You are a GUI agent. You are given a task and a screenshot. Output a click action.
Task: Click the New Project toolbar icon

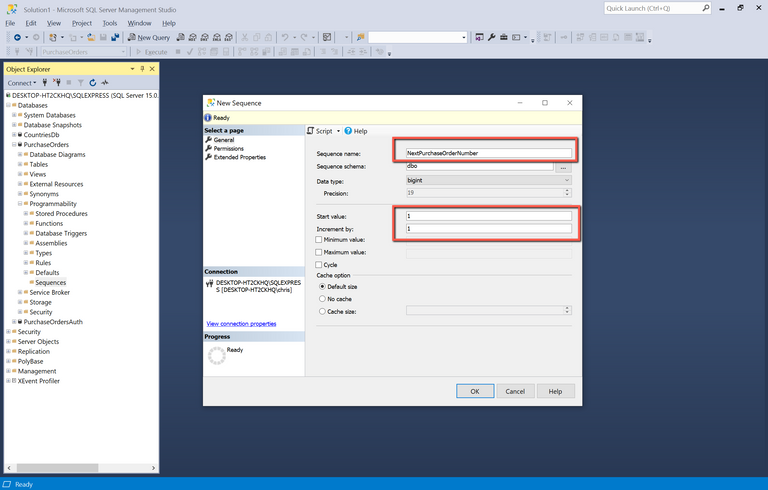pyautogui.click(x=53, y=37)
